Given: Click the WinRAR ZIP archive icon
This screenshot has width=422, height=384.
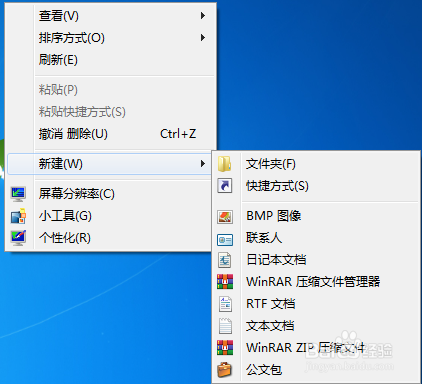Looking at the screenshot, I should [225, 348].
